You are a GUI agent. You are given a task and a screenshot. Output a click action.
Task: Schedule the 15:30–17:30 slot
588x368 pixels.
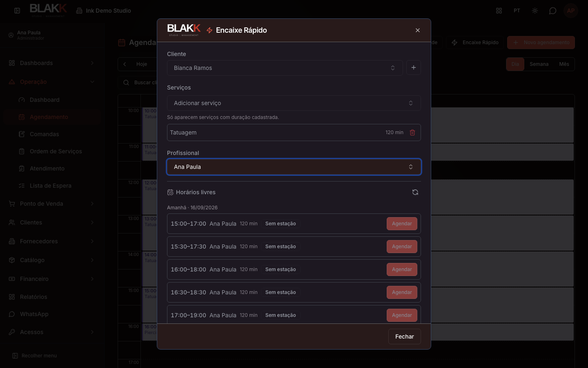(402, 247)
